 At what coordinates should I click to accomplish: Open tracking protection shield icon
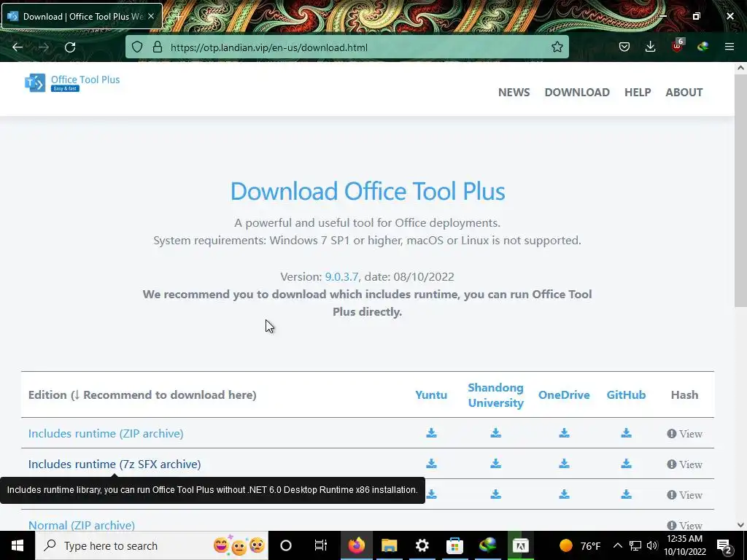[x=137, y=47]
